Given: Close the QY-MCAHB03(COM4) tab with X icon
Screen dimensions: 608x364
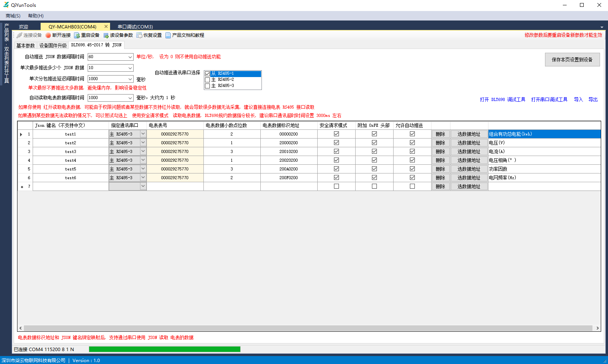Looking at the screenshot, I should (106, 27).
